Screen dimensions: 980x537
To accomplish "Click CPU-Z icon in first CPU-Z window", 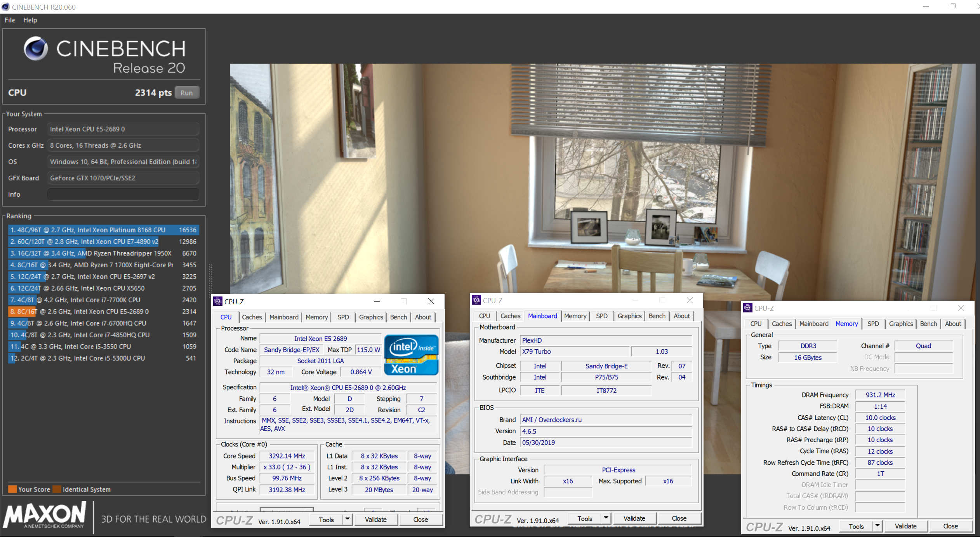I will click(x=218, y=301).
